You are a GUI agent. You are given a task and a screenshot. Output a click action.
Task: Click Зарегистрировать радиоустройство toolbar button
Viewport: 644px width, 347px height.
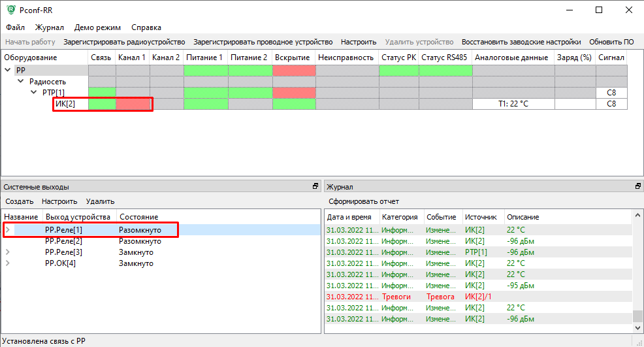(124, 42)
